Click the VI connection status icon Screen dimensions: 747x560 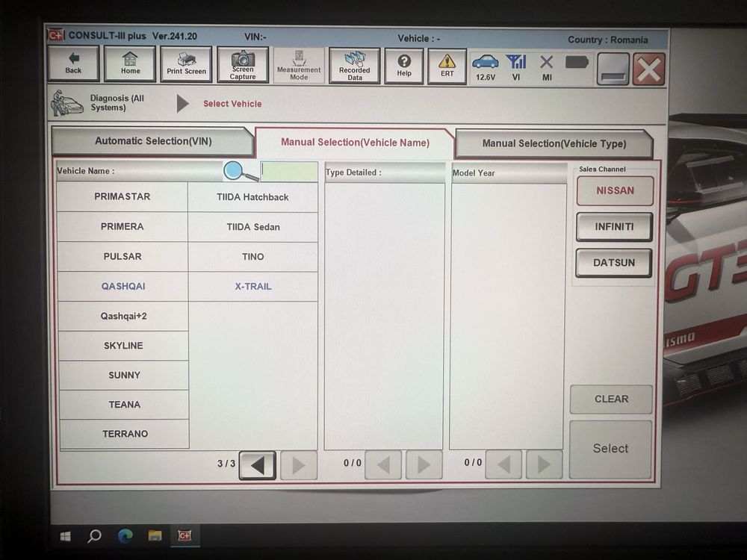[x=516, y=67]
